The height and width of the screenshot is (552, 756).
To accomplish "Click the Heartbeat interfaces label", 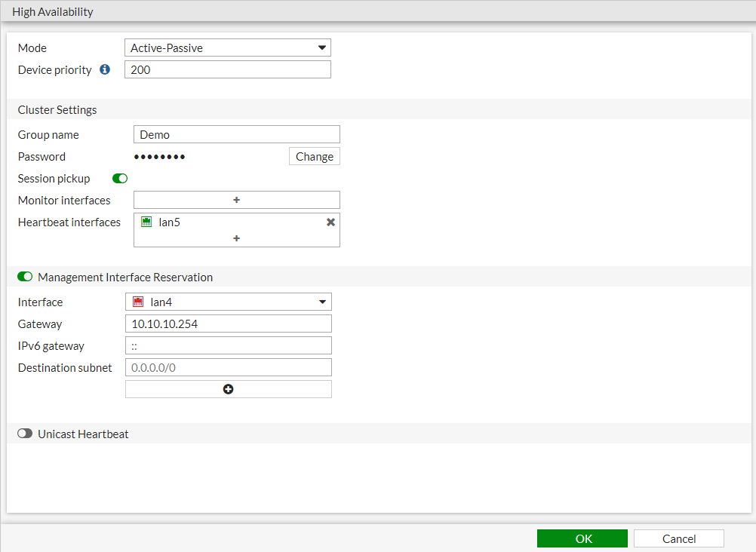I will pyautogui.click(x=69, y=222).
